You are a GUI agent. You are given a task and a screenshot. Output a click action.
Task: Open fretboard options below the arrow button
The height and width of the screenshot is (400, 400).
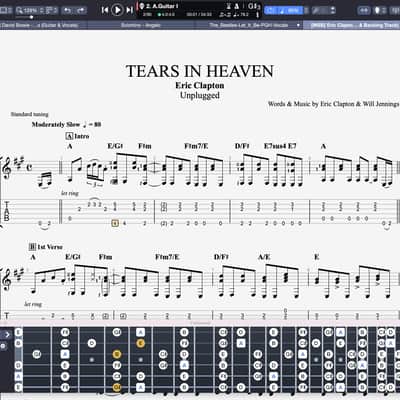coord(3,346)
